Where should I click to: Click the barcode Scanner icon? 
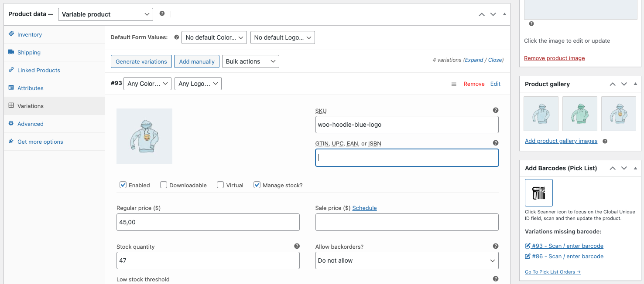(x=538, y=192)
